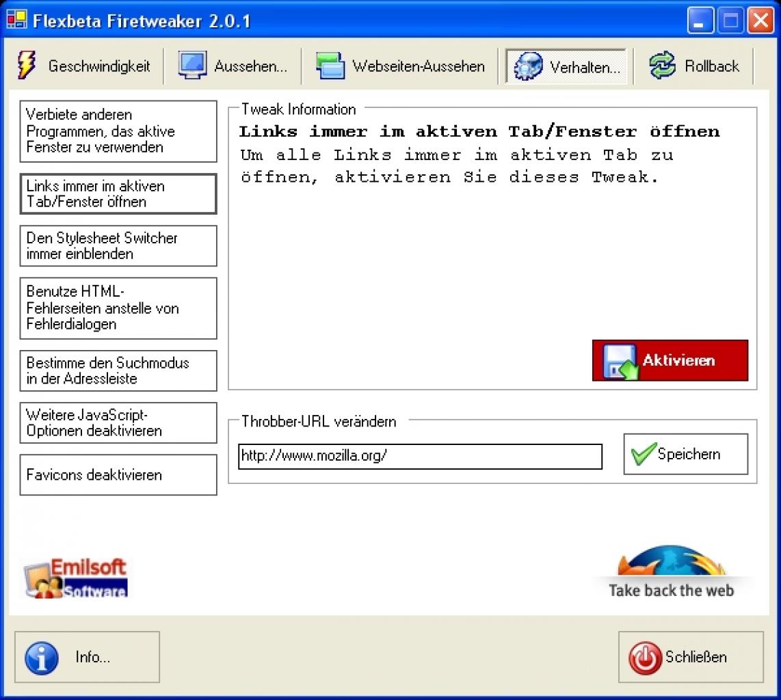Select the Verhalten... tab
781x700 pixels.
pyautogui.click(x=566, y=66)
